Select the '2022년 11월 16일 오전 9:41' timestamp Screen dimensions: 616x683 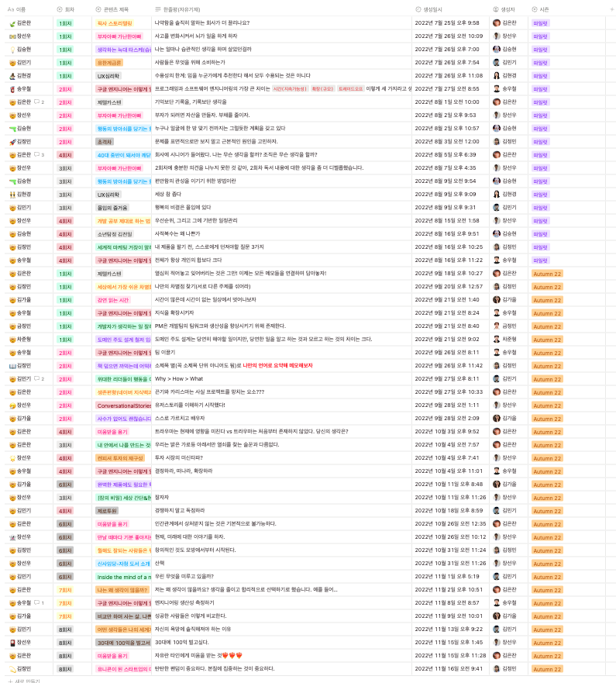[449, 669]
